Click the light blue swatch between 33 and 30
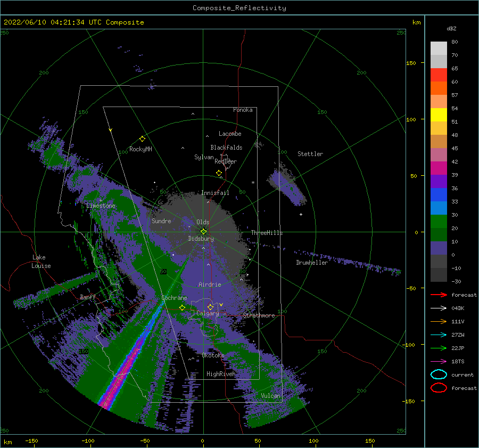Screen dimensions: 479x448 439,208
